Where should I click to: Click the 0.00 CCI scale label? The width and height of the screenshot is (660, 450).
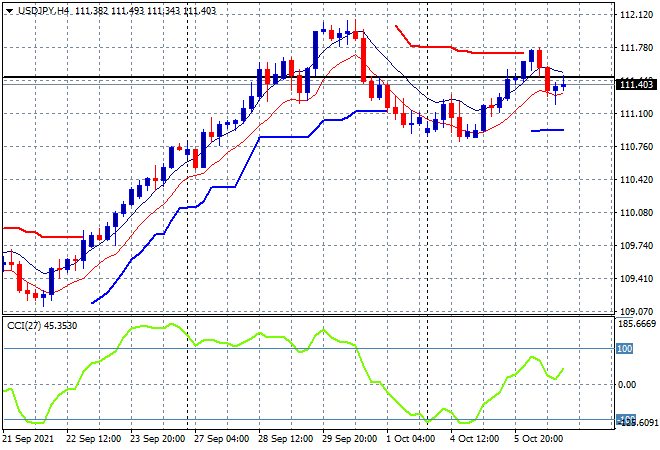click(x=627, y=385)
